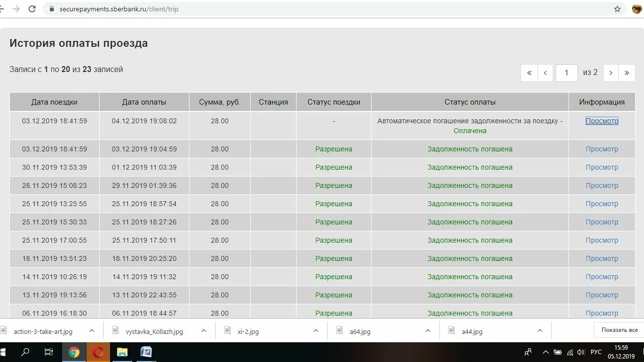Open the volume speaker icon in tray

point(581,352)
